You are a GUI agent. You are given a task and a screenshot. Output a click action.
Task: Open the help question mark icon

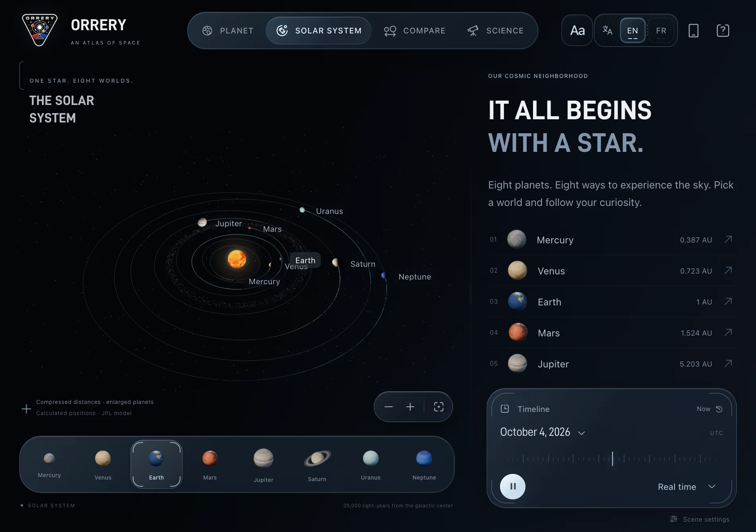click(x=723, y=31)
